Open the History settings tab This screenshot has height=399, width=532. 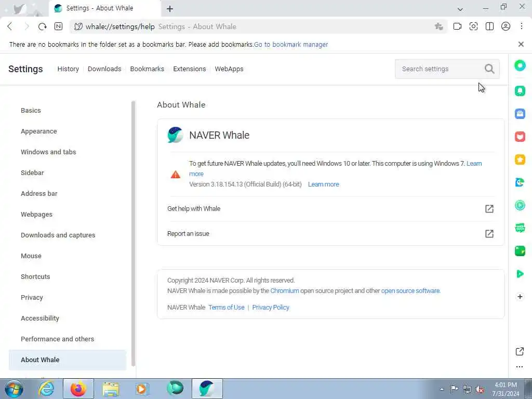[x=68, y=69]
